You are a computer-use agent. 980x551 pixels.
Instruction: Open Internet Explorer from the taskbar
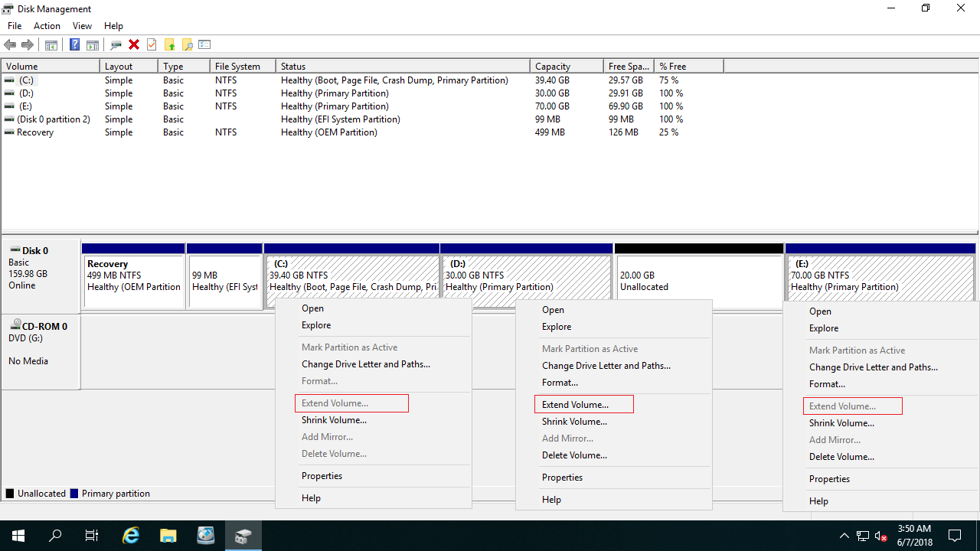pos(132,536)
